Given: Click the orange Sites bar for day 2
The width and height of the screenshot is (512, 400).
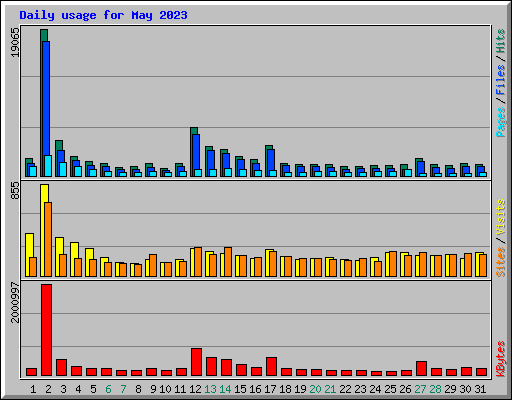Looking at the screenshot, I should 48,239.
